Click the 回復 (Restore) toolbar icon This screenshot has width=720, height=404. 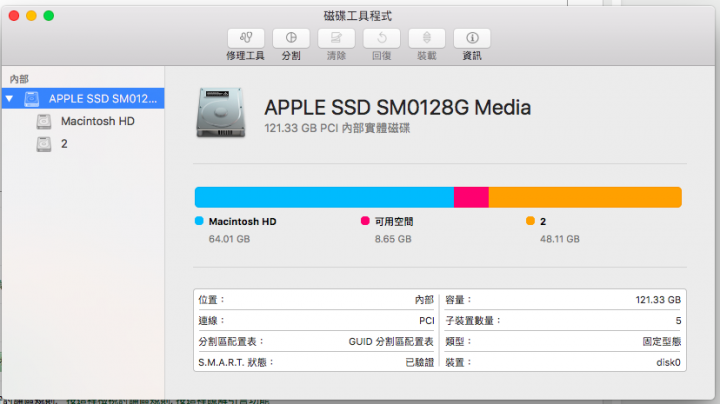pyautogui.click(x=382, y=38)
